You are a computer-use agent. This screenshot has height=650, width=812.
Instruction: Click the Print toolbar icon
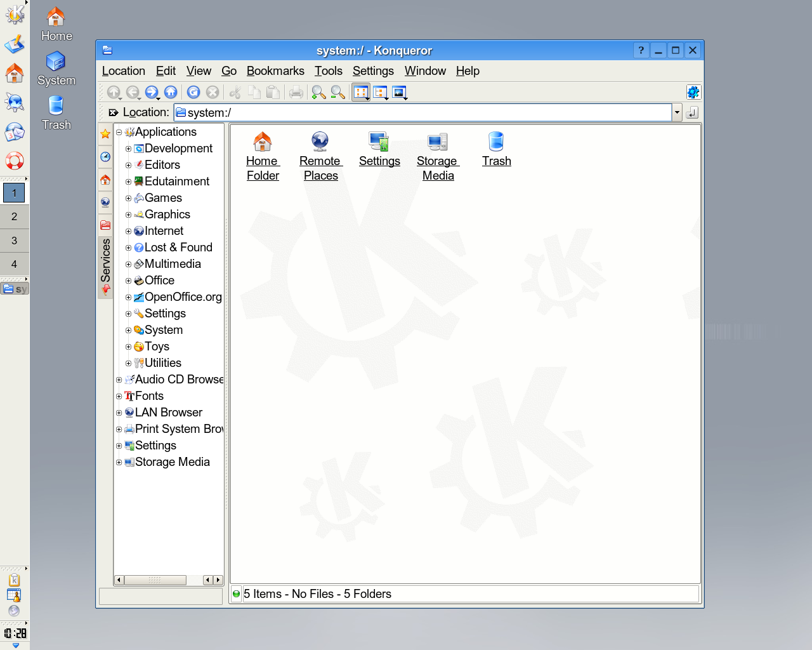(x=296, y=93)
